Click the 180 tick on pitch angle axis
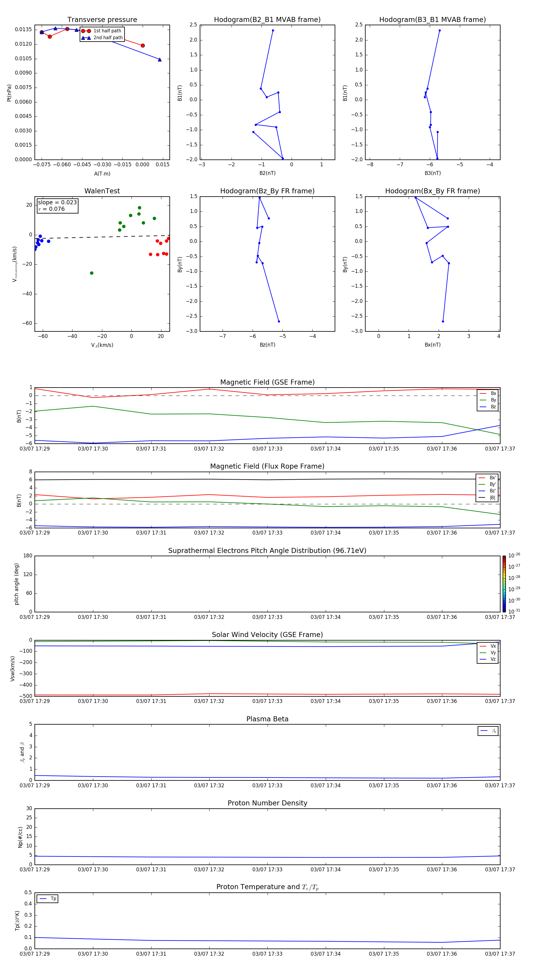This screenshot has height=980, width=535. coord(28,556)
